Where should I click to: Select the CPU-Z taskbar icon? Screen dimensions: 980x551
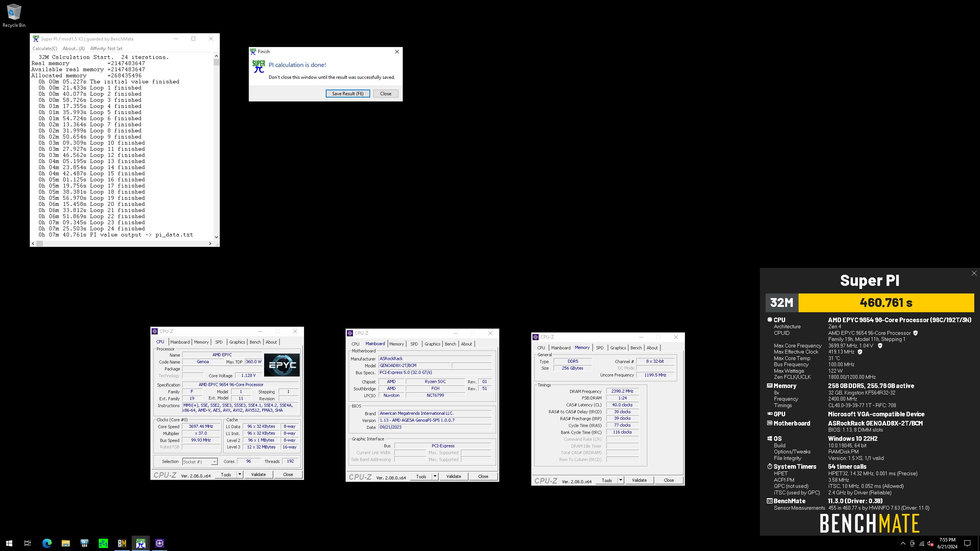(159, 543)
